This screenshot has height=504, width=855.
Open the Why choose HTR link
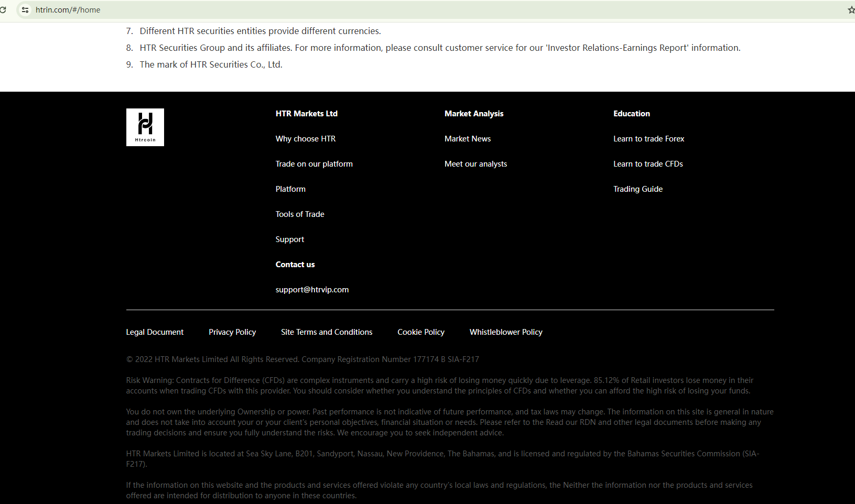point(305,139)
